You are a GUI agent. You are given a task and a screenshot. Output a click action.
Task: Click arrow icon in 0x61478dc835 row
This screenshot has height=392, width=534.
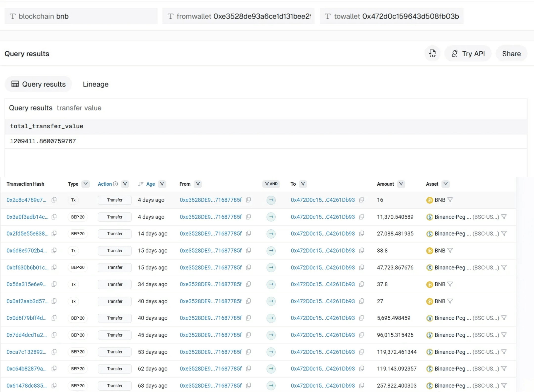(271, 385)
